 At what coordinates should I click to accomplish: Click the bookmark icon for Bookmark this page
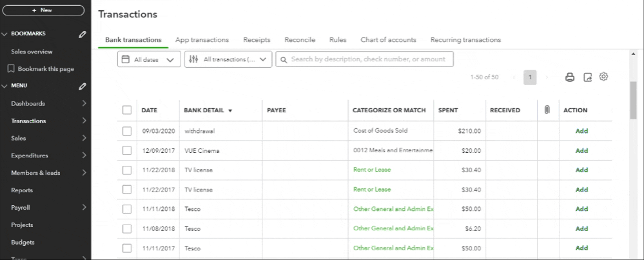pos(11,68)
